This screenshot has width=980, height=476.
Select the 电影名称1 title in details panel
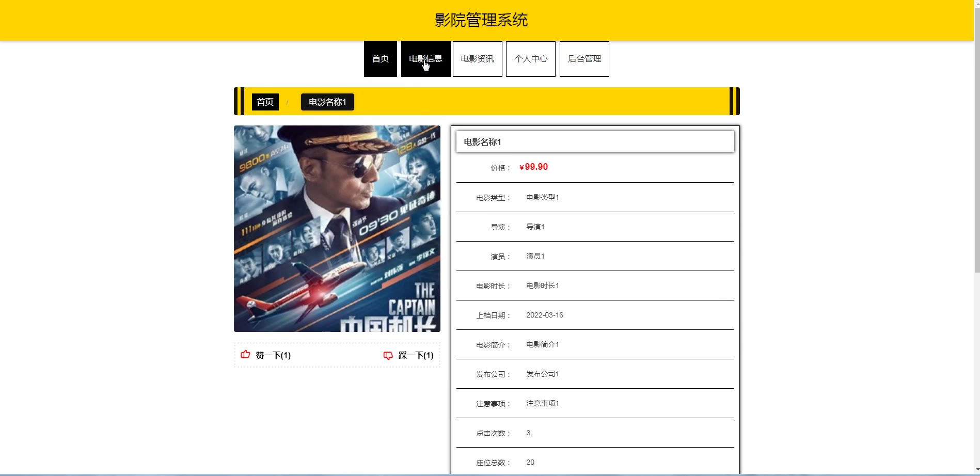pyautogui.click(x=483, y=142)
